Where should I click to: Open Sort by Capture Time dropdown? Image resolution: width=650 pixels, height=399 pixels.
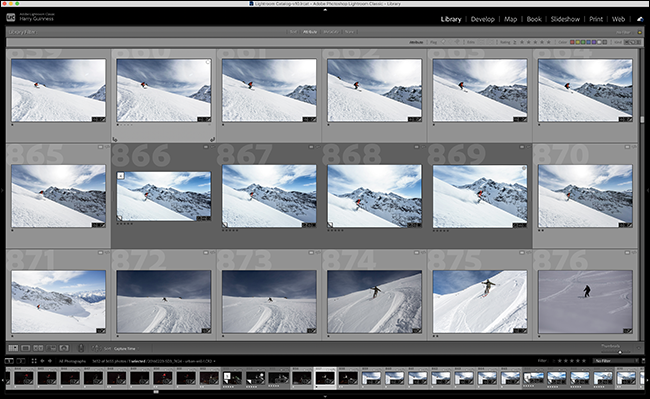coord(124,348)
